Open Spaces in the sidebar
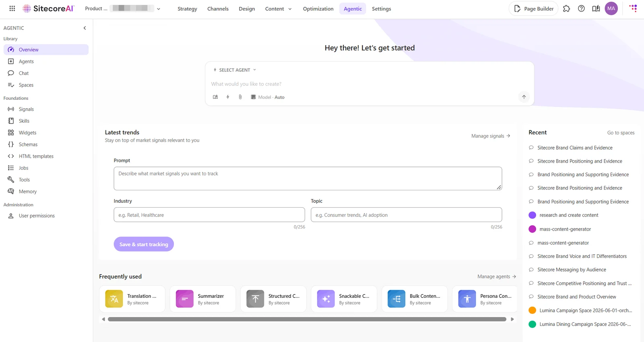Image resolution: width=644 pixels, height=342 pixels. (46, 85)
